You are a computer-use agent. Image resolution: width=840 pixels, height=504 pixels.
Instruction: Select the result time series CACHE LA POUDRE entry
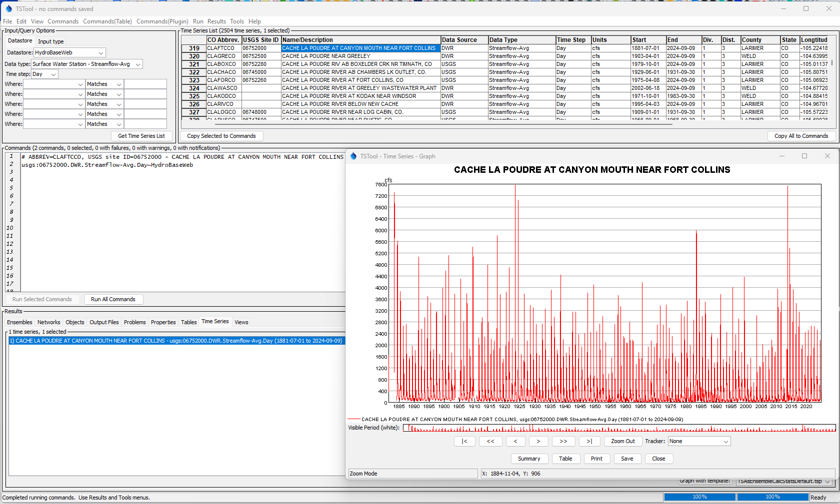tap(176, 341)
